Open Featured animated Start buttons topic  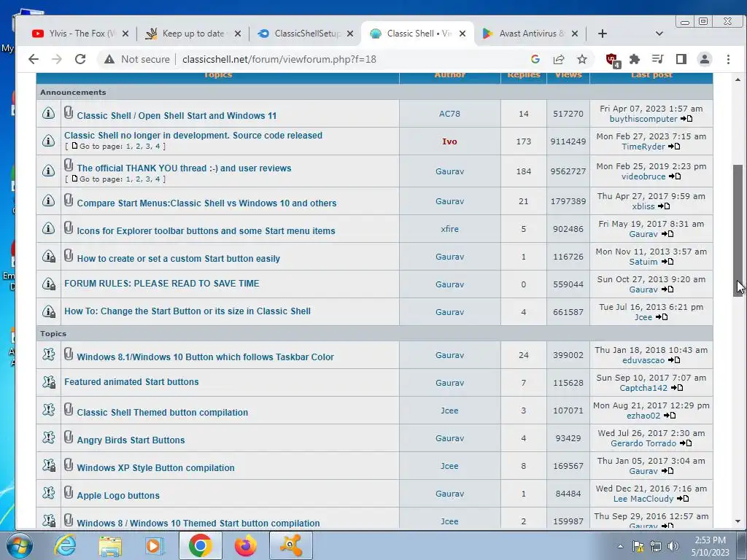point(131,382)
